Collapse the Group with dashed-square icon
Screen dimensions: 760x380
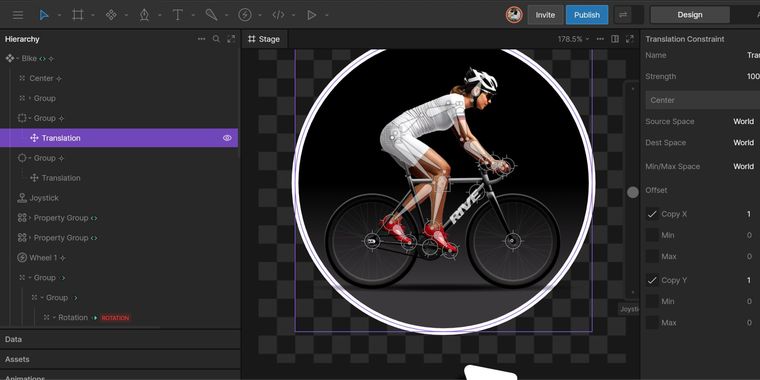click(30, 118)
